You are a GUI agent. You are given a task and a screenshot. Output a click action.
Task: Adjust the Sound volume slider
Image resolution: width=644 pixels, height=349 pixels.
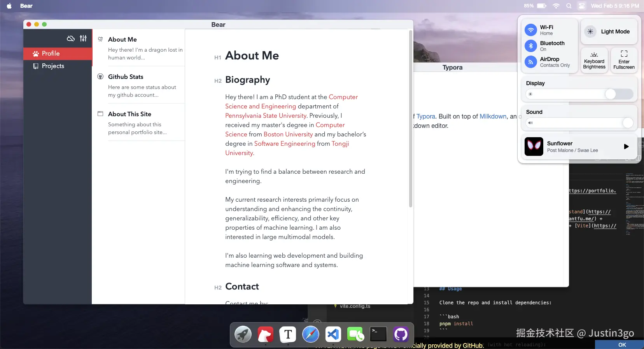579,123
